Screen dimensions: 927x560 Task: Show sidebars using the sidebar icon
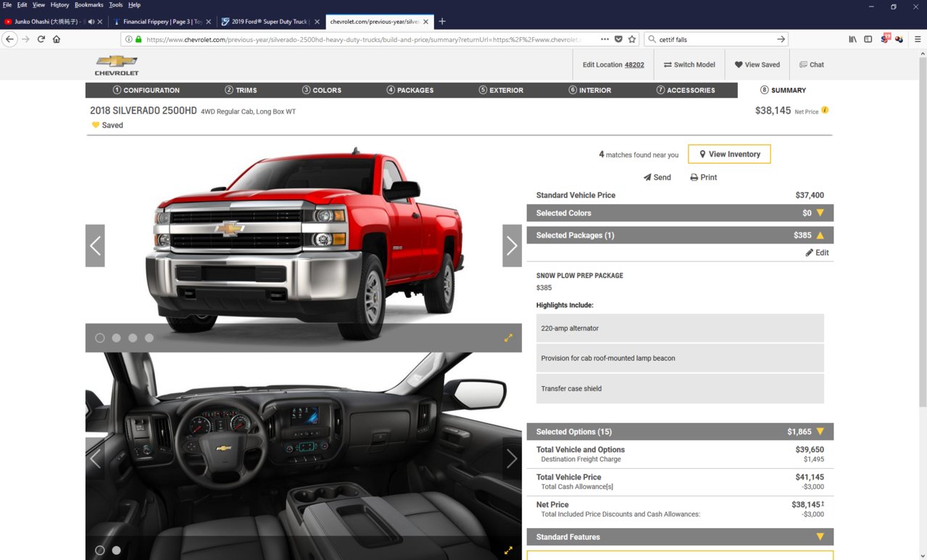(x=868, y=39)
